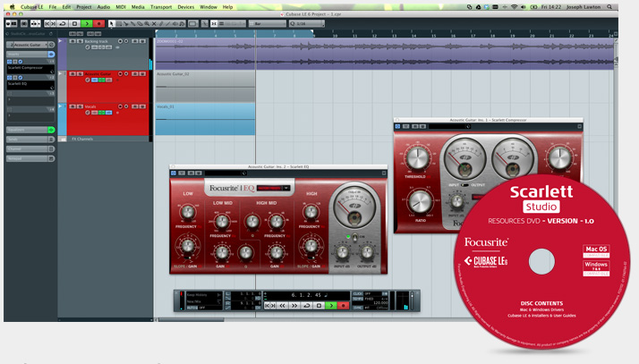Click the Stop button in top toolbar

click(x=74, y=23)
